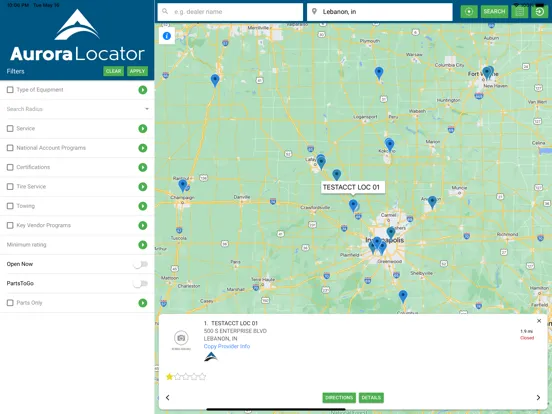552x414 pixels.
Task: Select the pin under TESTACCT LOC 01 label
Action: click(353, 205)
